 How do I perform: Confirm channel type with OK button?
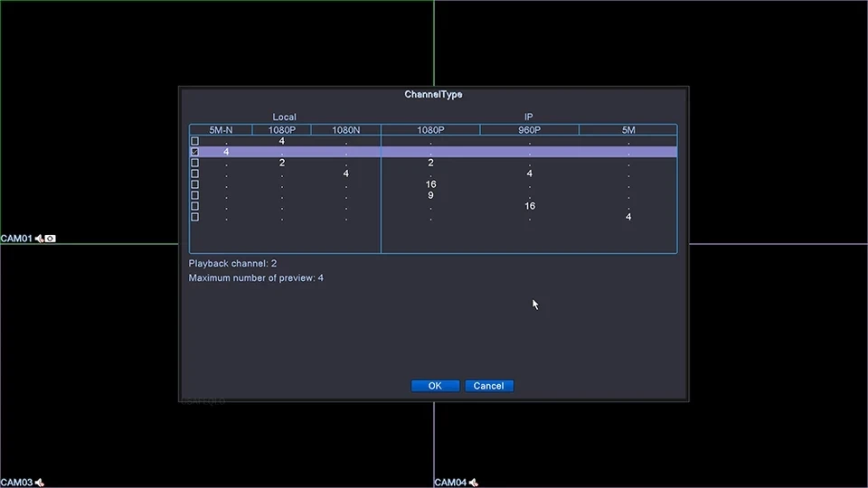point(435,386)
